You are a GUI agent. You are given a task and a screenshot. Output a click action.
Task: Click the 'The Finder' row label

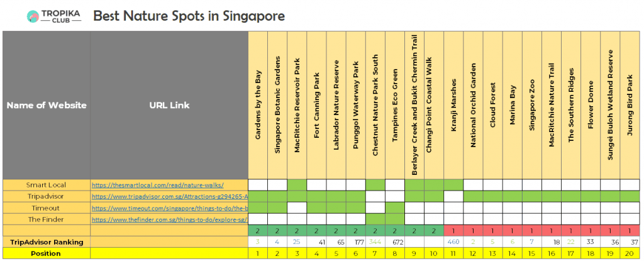coord(47,219)
